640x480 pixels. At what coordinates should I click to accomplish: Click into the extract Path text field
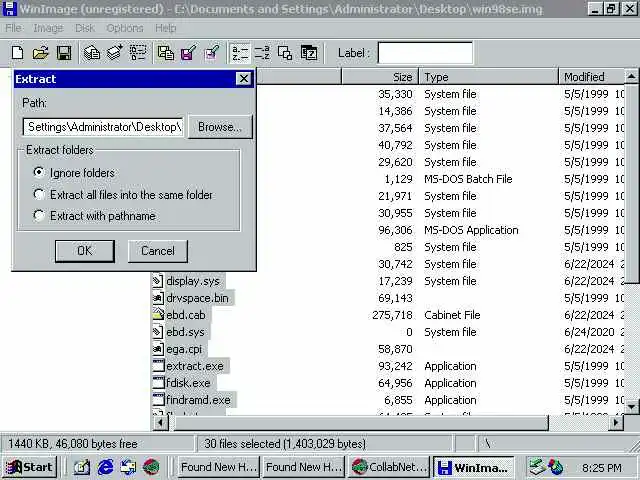click(x=103, y=127)
